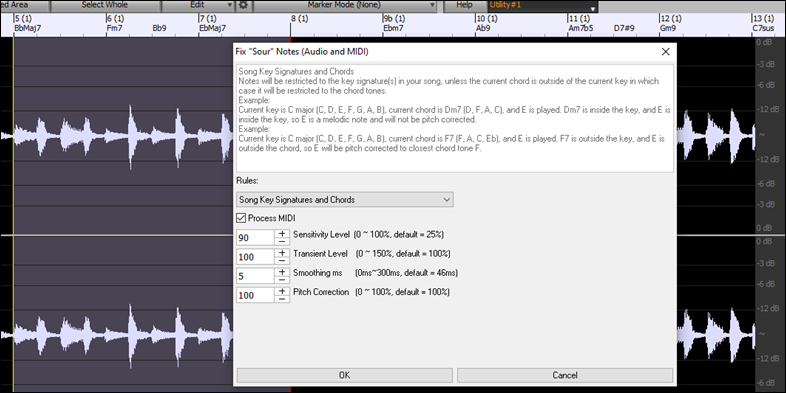The width and height of the screenshot is (786, 393).
Task: Open the gear settings icon in the toolbar
Action: point(244,5)
